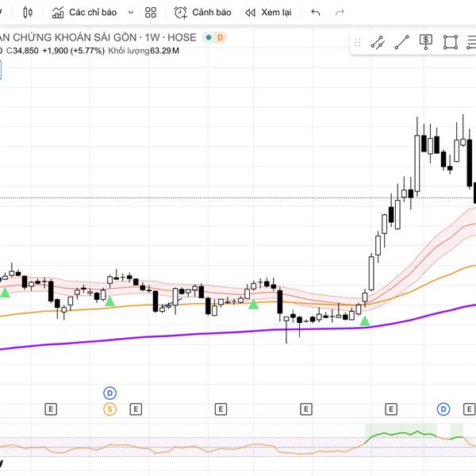Start Xem lại bar replay

click(268, 13)
